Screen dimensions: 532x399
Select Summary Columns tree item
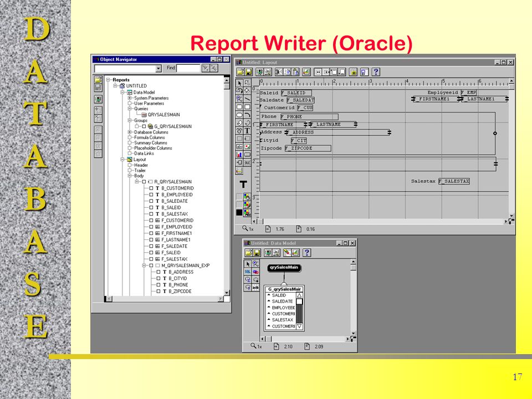[x=151, y=143]
